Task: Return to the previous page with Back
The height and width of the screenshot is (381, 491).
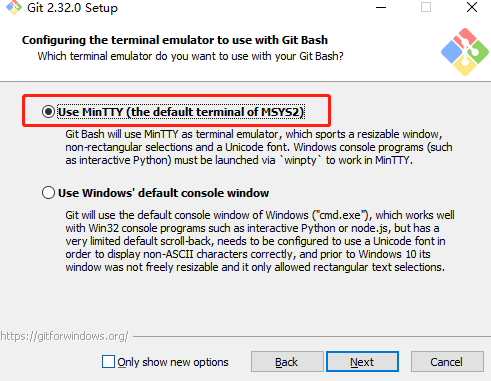Action: 287,362
